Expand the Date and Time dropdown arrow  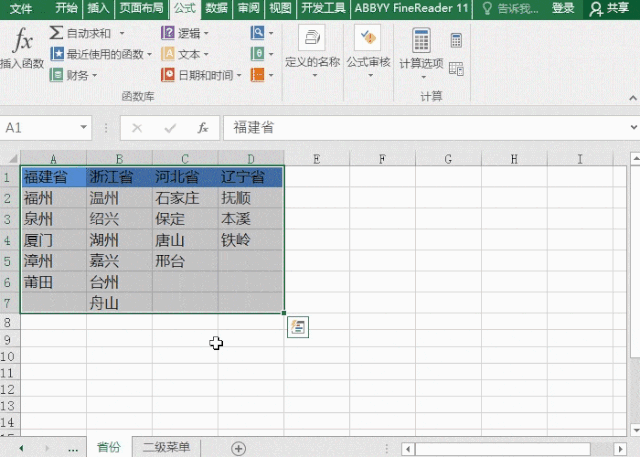pos(239,75)
